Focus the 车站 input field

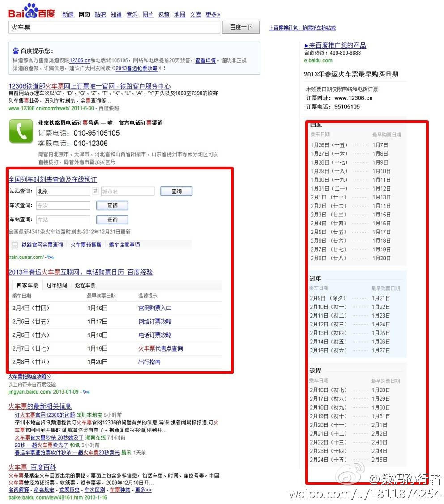coord(63,220)
